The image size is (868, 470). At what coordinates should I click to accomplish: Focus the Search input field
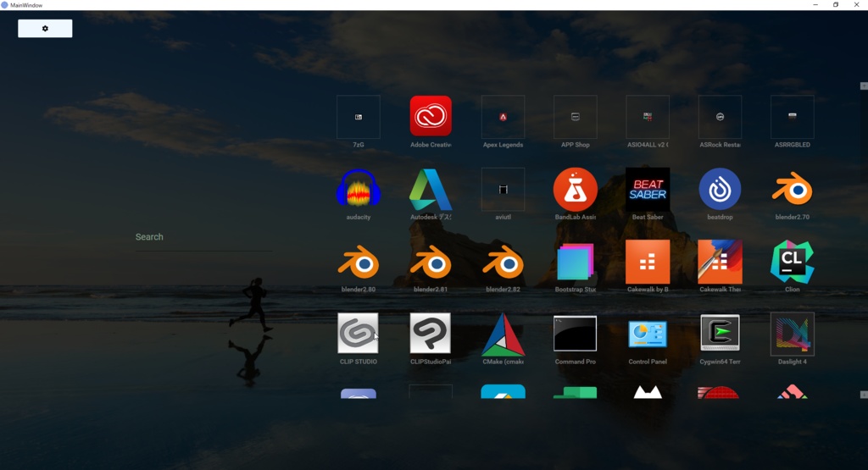pyautogui.click(x=203, y=237)
